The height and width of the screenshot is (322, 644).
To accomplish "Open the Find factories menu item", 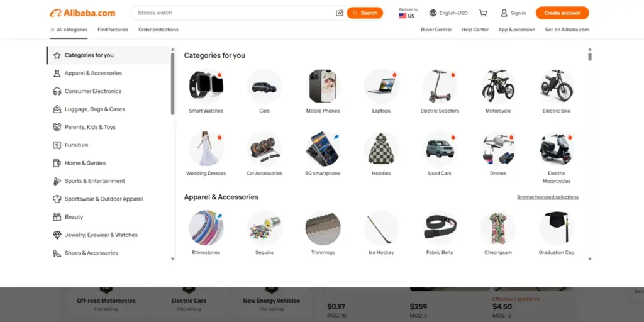I will [113, 30].
